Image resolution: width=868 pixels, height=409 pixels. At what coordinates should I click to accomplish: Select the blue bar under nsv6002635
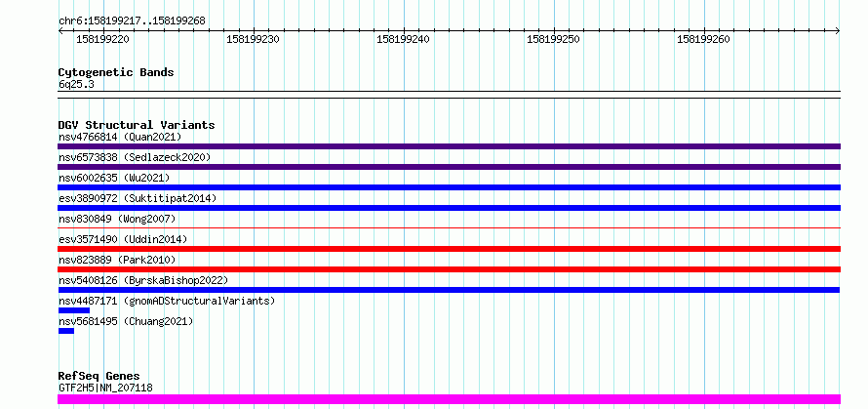coord(449,187)
